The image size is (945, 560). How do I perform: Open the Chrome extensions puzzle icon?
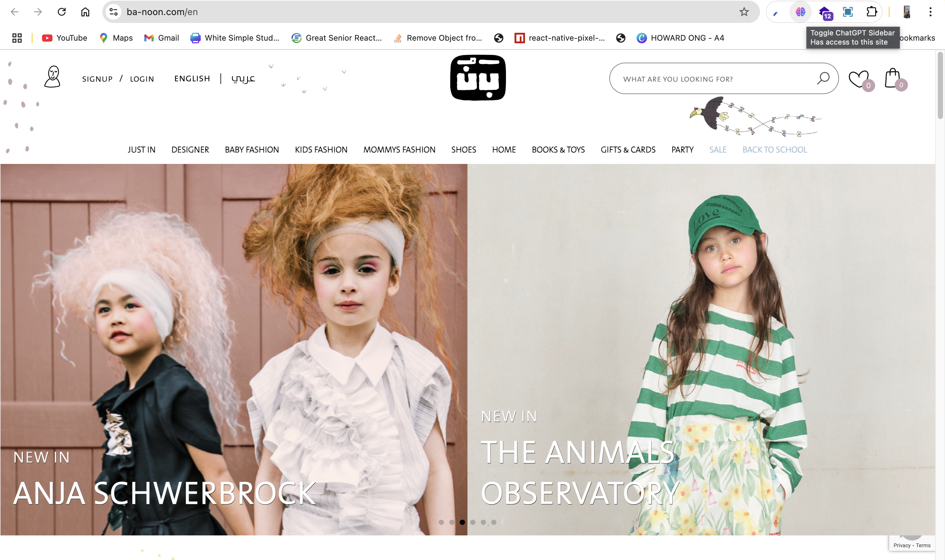click(871, 12)
